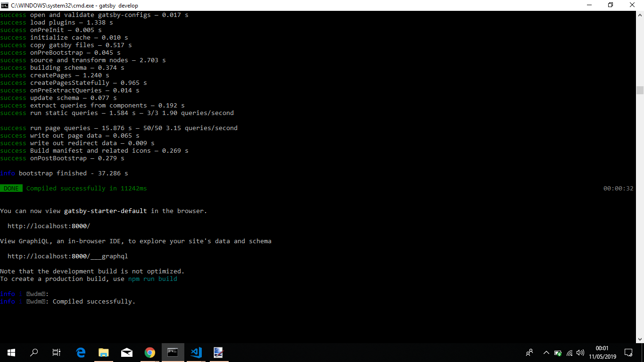Click the scrollbar up arrow

tap(640, 14)
